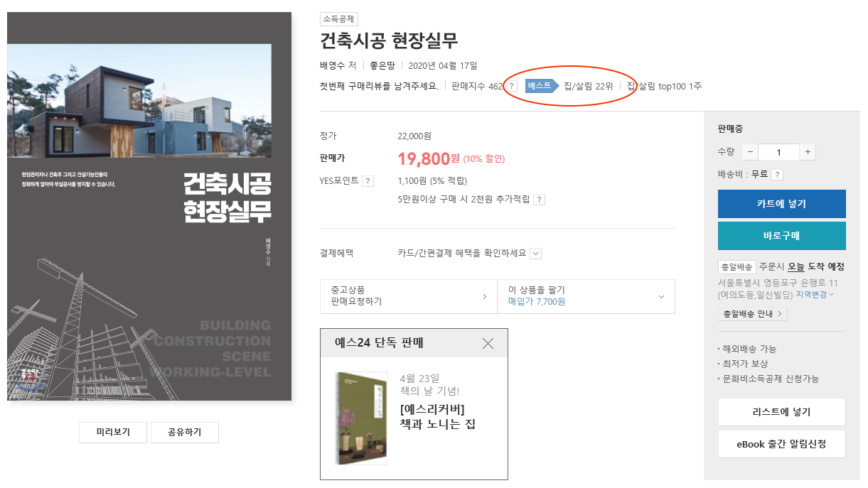868x488 pixels.
Task: Expand 카드/간편결제 혜택 dropdown arrow
Action: [x=536, y=254]
